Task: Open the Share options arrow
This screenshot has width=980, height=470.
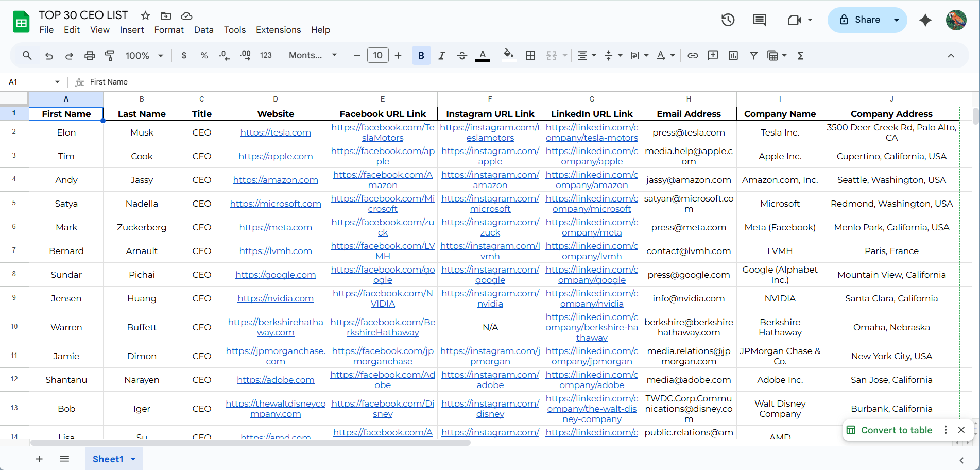Action: [897, 20]
